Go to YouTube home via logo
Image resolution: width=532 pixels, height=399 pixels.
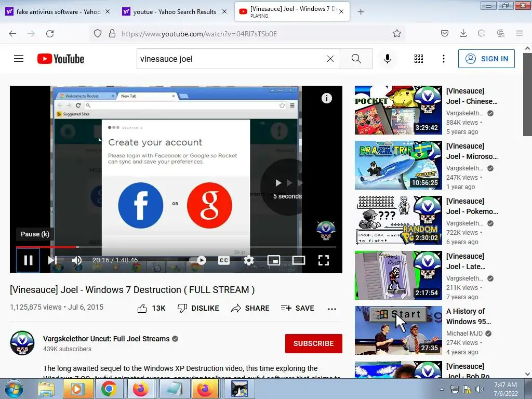click(x=61, y=59)
